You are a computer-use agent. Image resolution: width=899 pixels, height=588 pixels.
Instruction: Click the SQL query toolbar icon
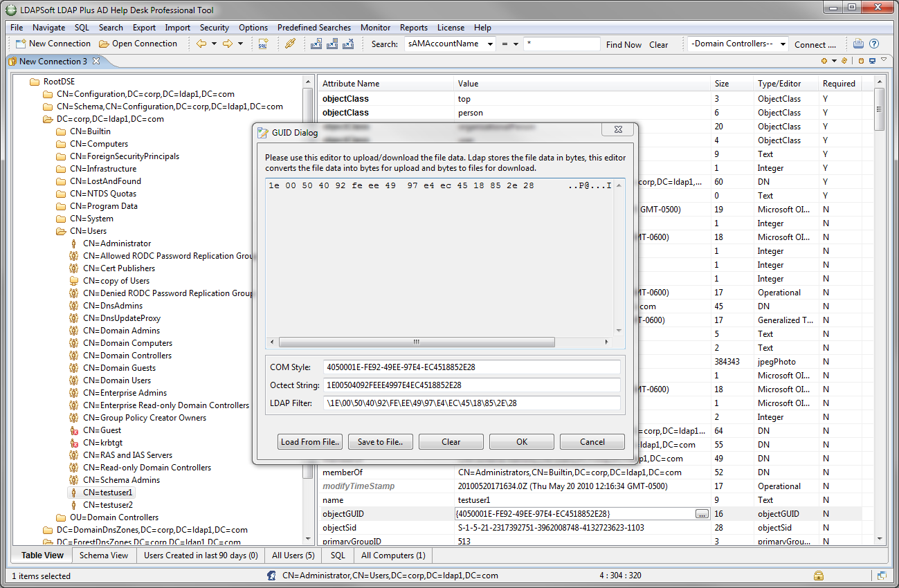point(263,44)
